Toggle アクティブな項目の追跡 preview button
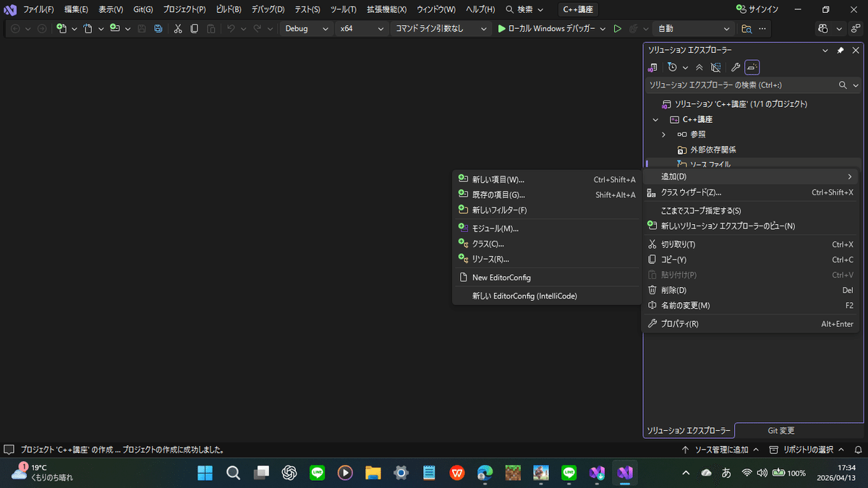868x488 pixels. [752, 67]
